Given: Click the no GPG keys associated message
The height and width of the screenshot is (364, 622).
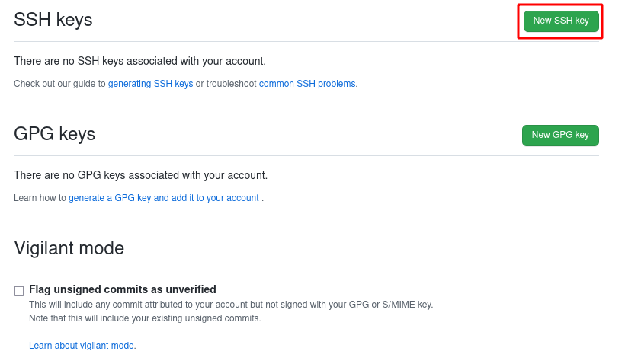Looking at the screenshot, I should click(140, 175).
